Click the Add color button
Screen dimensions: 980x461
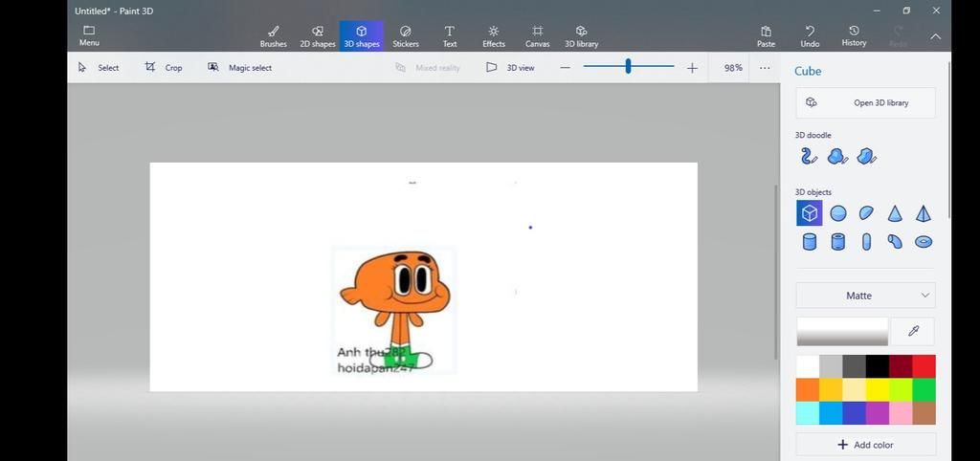point(865,445)
